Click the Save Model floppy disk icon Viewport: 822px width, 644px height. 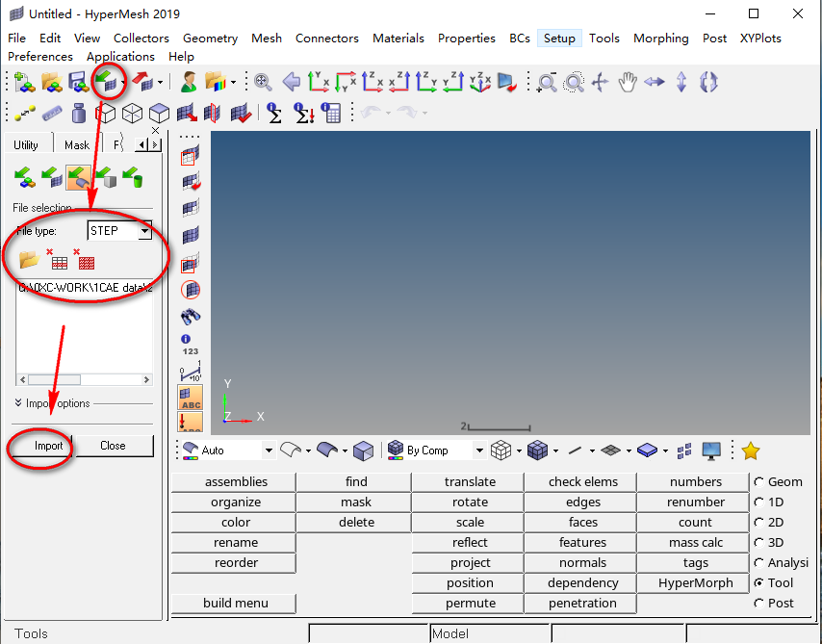click(x=77, y=83)
